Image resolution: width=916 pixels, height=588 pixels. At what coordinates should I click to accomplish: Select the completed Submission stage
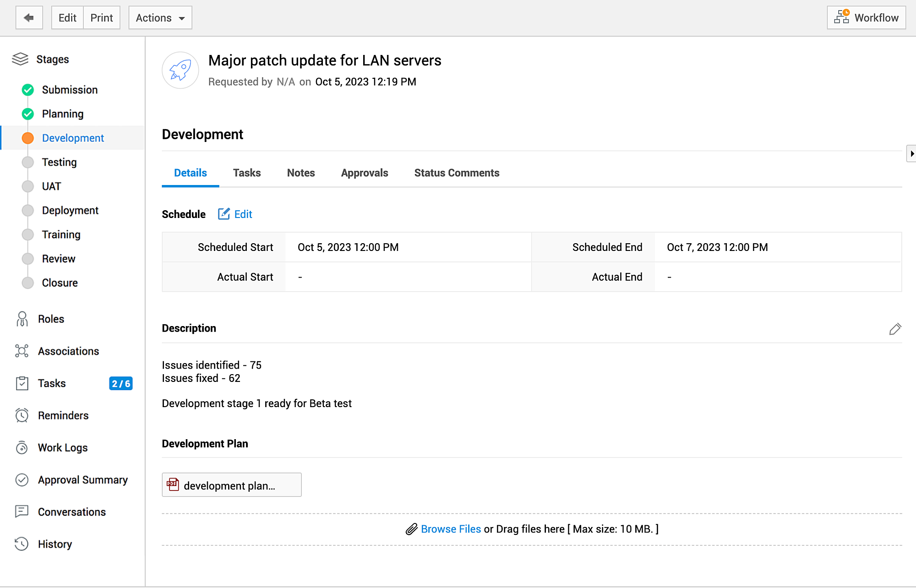[70, 90]
